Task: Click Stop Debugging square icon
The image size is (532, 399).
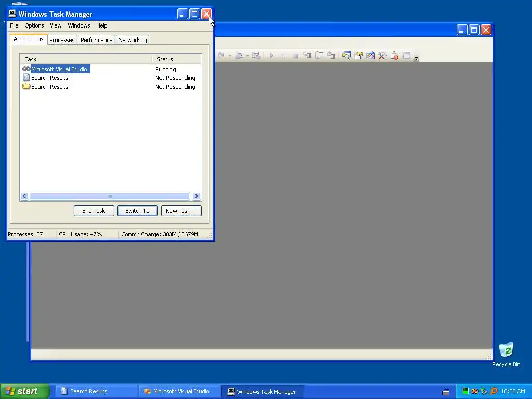Action: tap(295, 56)
